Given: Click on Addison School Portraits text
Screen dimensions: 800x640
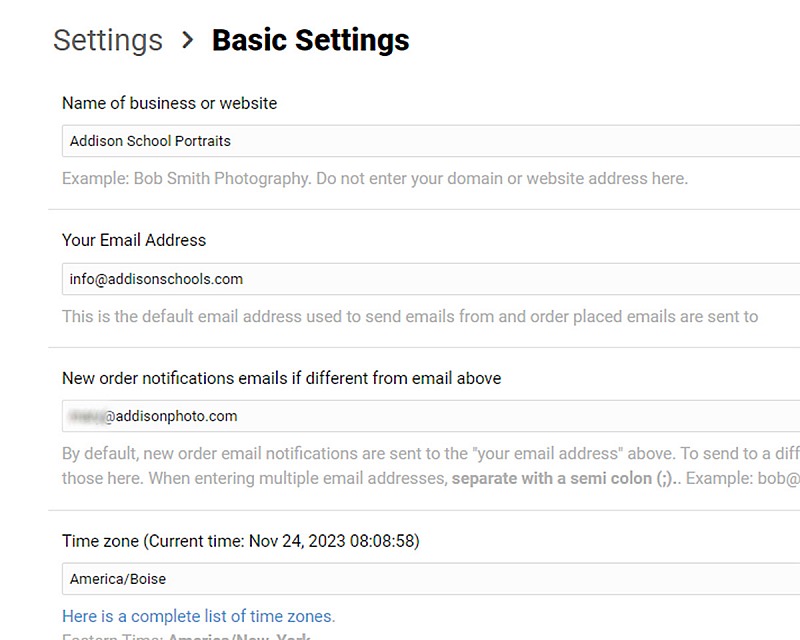Looking at the screenshot, I should (x=150, y=141).
